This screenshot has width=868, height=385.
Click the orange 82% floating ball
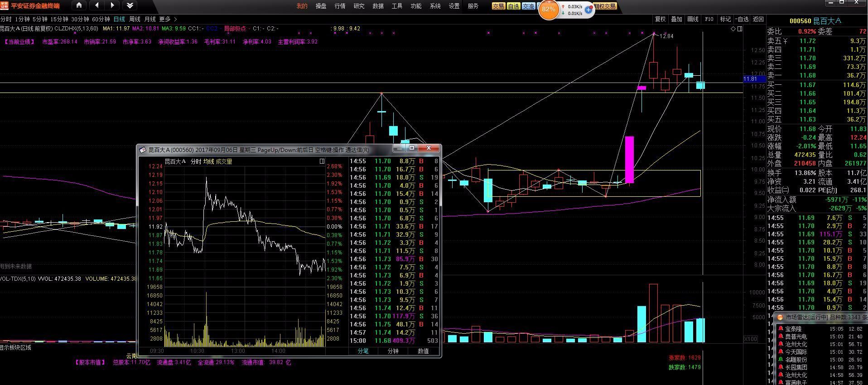548,9
